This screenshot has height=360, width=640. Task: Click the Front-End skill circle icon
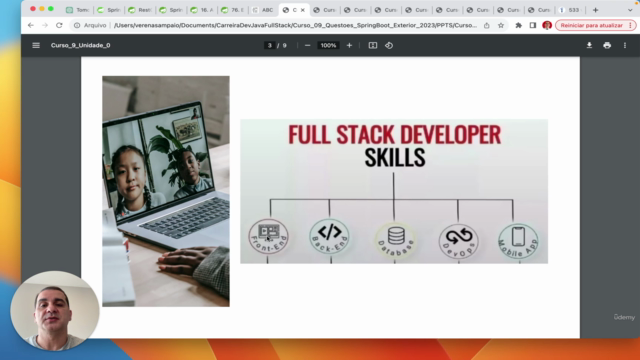(x=269, y=236)
